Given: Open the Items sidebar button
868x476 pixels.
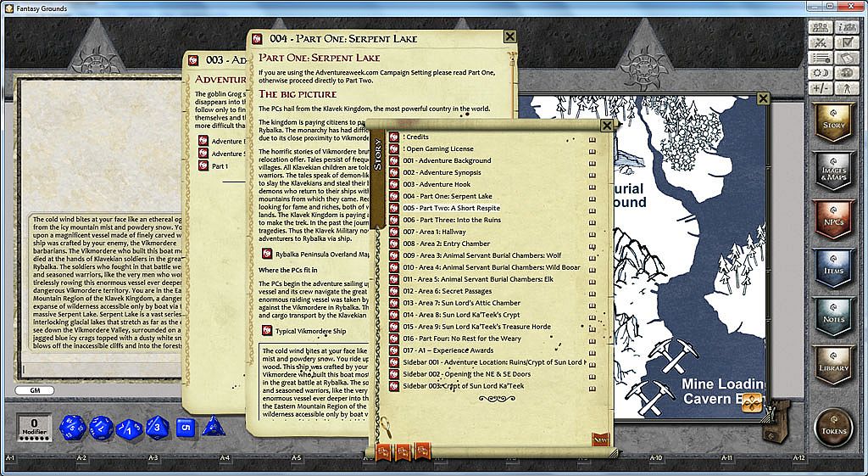Looking at the screenshot, I should tap(833, 269).
